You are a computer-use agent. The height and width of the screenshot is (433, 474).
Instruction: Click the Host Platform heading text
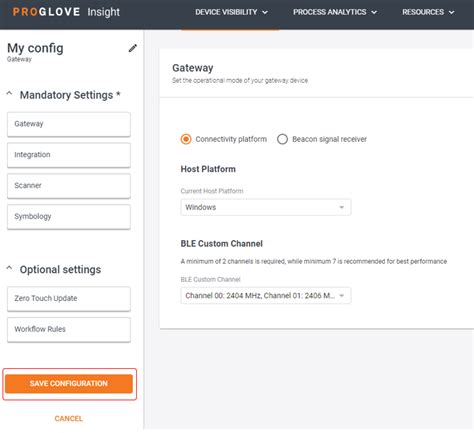(208, 169)
